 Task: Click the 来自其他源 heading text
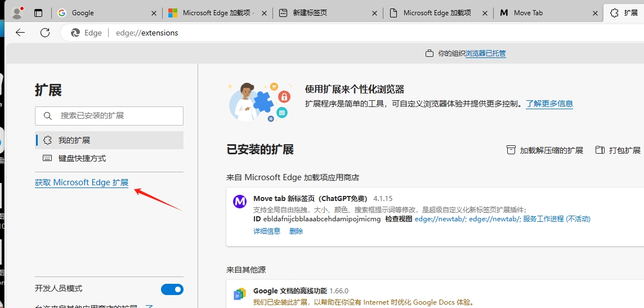click(246, 270)
